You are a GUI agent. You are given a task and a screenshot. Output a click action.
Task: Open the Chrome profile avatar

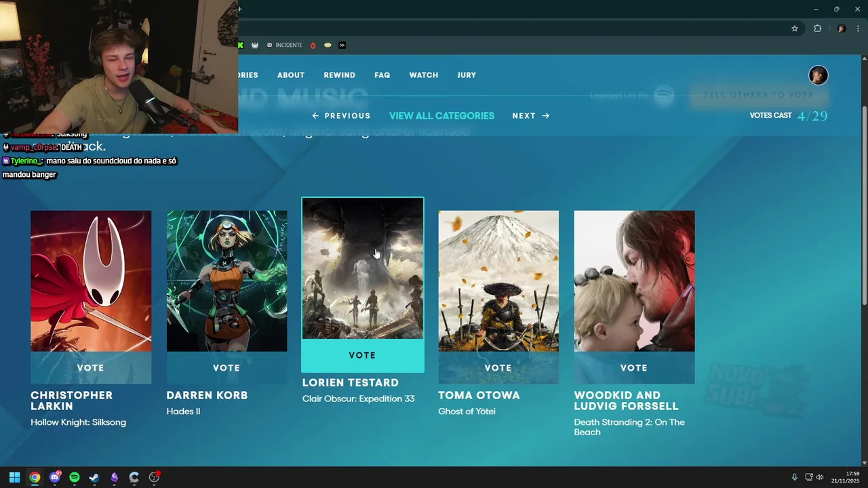pyautogui.click(x=842, y=28)
